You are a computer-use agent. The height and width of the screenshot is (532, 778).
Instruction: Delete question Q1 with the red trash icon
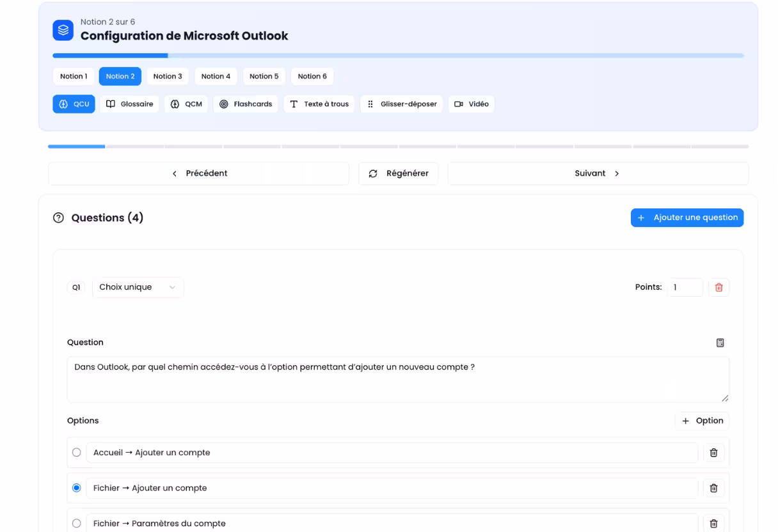pyautogui.click(x=718, y=288)
